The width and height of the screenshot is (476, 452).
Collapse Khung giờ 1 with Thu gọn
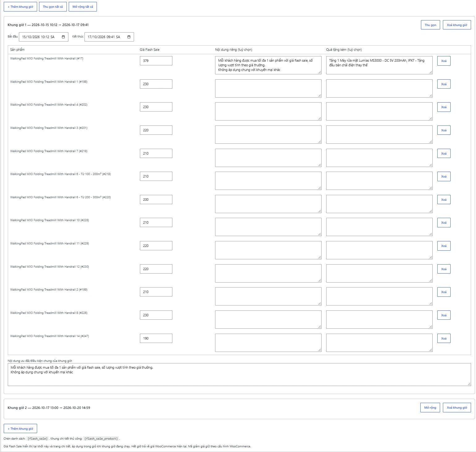[x=430, y=25]
